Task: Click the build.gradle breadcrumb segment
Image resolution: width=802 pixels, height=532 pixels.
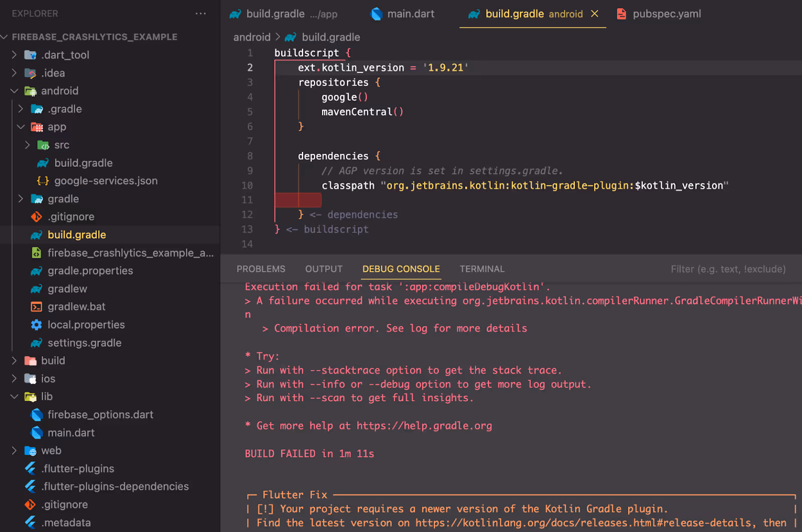Action: coord(331,37)
